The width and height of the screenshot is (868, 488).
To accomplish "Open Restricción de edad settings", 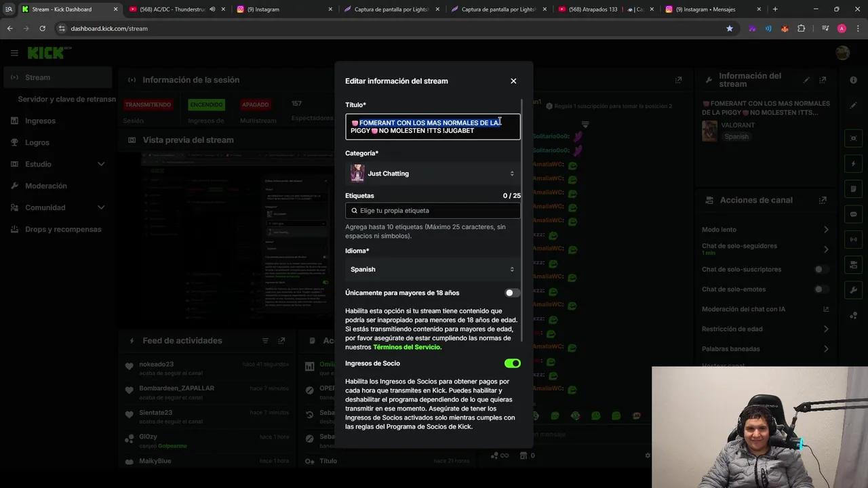I will 766,329.
